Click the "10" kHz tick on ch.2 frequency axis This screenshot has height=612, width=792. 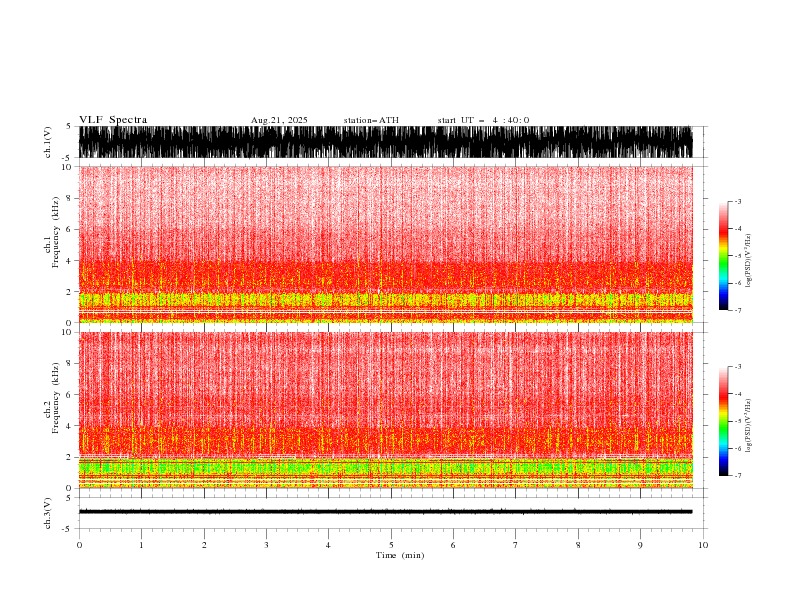click(68, 332)
